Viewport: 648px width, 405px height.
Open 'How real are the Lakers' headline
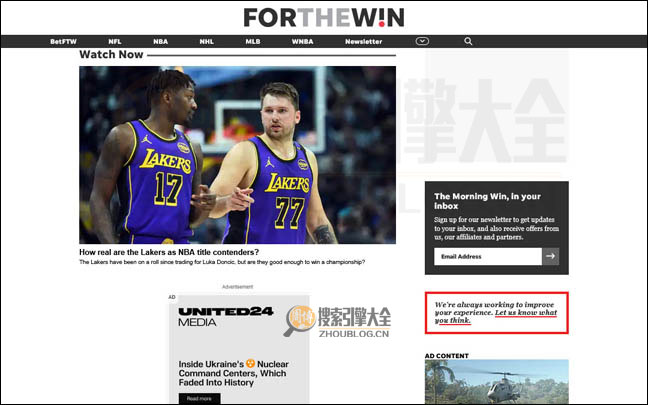169,252
